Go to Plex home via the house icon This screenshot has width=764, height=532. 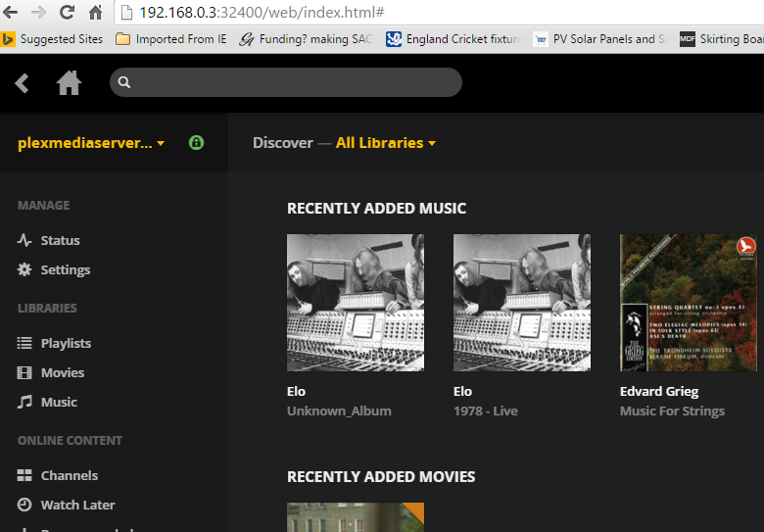tap(69, 82)
